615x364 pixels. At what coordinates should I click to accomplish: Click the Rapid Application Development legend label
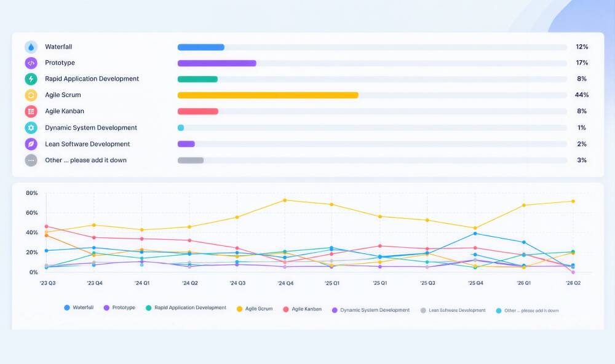click(x=190, y=307)
